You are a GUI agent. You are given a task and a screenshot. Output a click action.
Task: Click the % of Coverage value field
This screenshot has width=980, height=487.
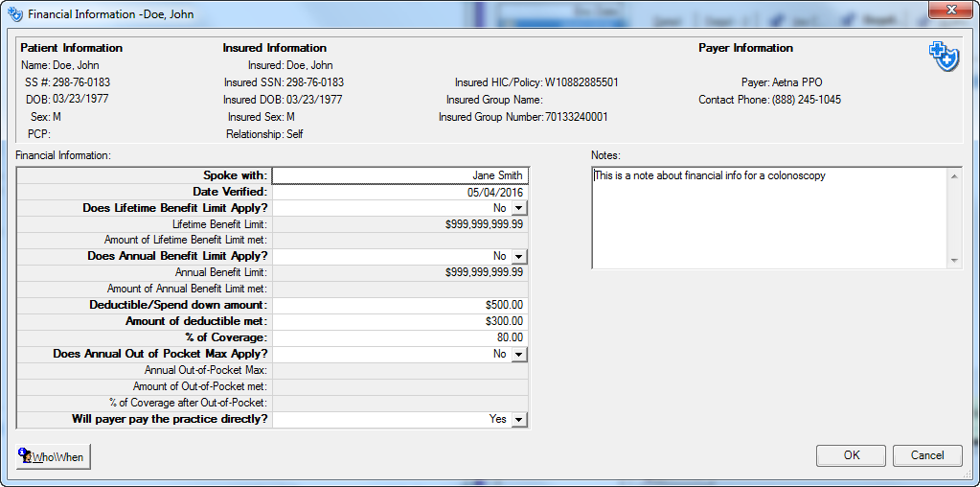point(400,337)
